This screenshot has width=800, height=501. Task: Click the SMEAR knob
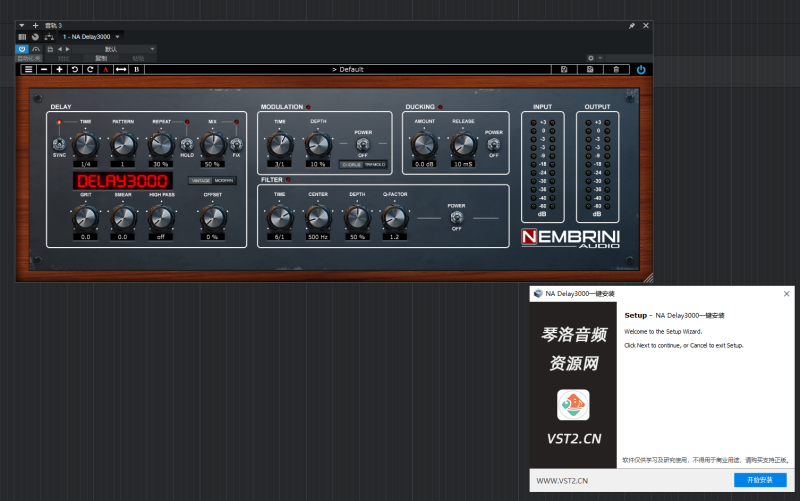pyautogui.click(x=123, y=218)
